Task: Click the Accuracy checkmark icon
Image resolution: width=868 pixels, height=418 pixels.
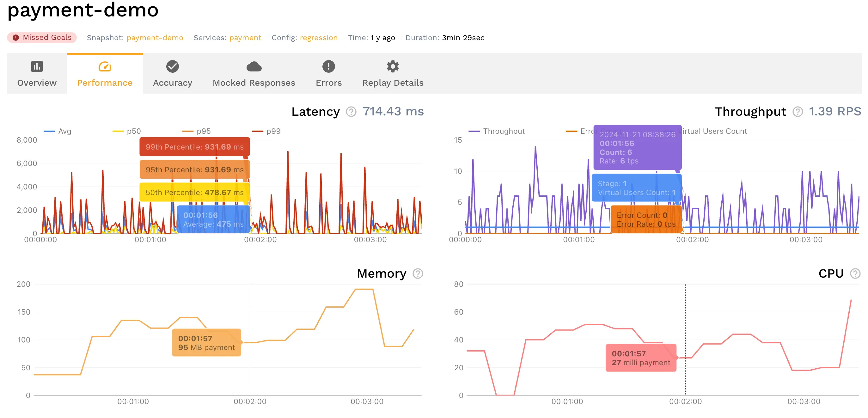Action: point(173,67)
